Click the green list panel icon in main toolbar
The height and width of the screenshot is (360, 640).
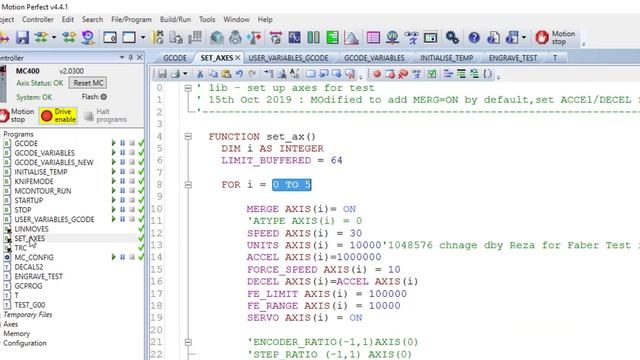(332, 38)
